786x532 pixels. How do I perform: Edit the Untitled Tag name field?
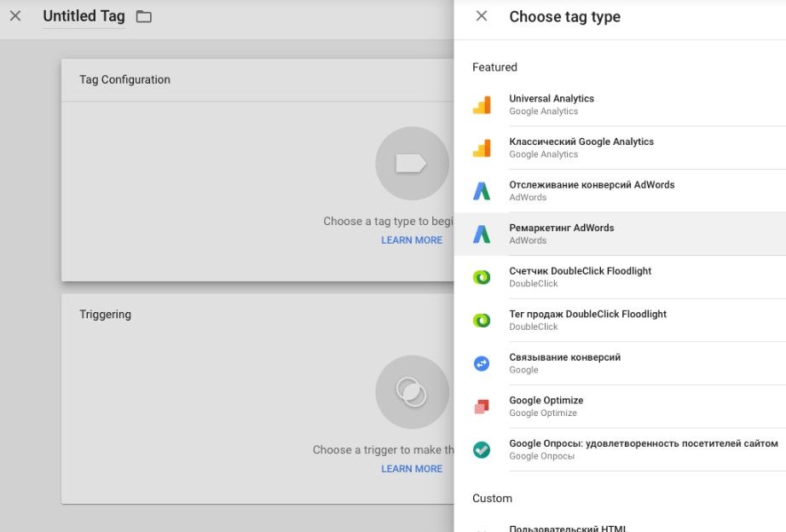click(84, 16)
